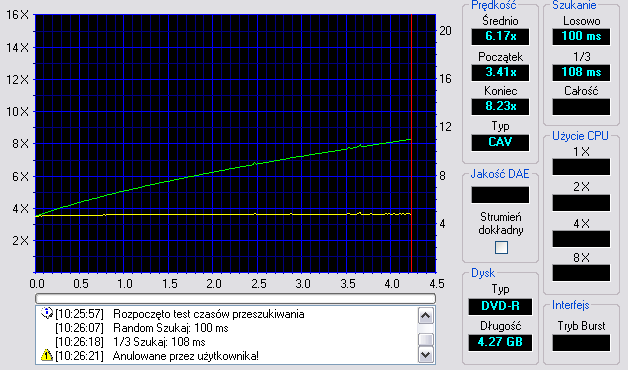
Task: Click the Koniec speed field 8.23x
Action: (500, 107)
